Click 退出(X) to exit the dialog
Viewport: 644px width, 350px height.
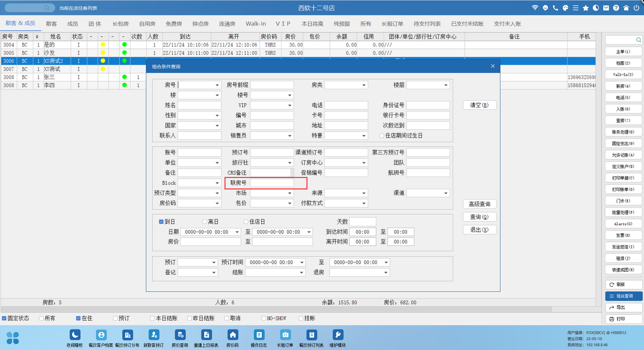[480, 230]
